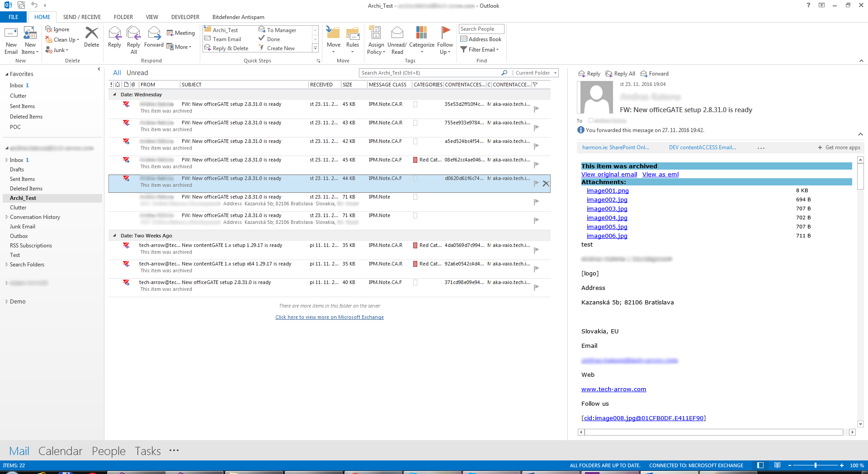Collapse the Date: Two Weeks Ago group

[x=114, y=236]
